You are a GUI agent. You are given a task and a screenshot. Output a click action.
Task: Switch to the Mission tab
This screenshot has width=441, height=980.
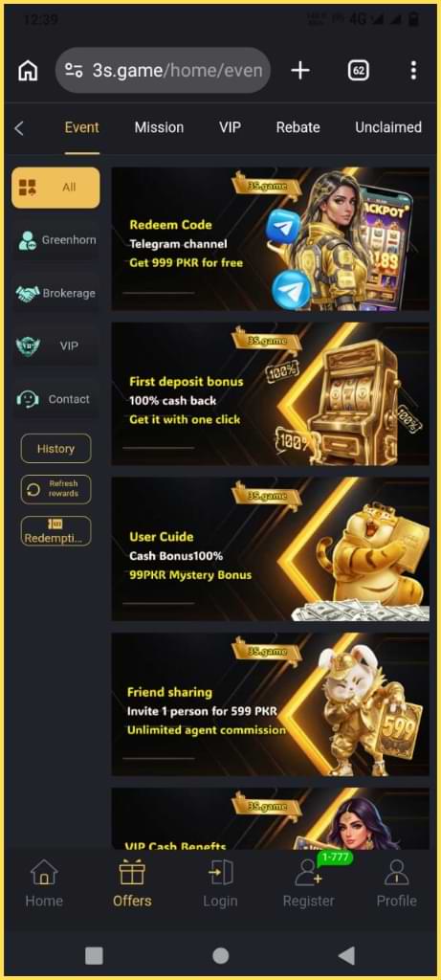pyautogui.click(x=160, y=127)
